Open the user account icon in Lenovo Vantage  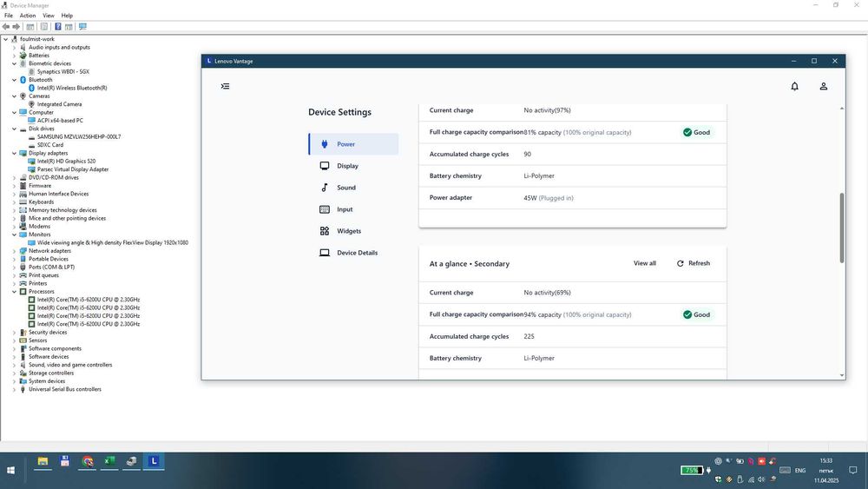click(x=823, y=86)
